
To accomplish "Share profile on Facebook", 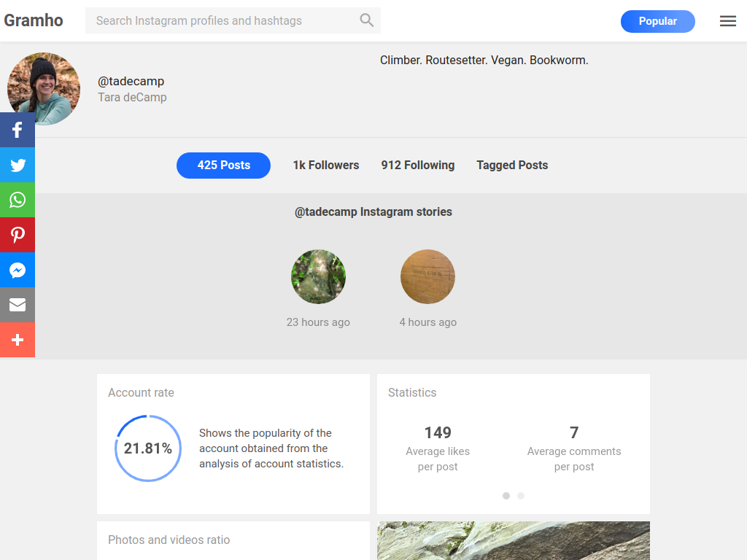I will (x=18, y=131).
